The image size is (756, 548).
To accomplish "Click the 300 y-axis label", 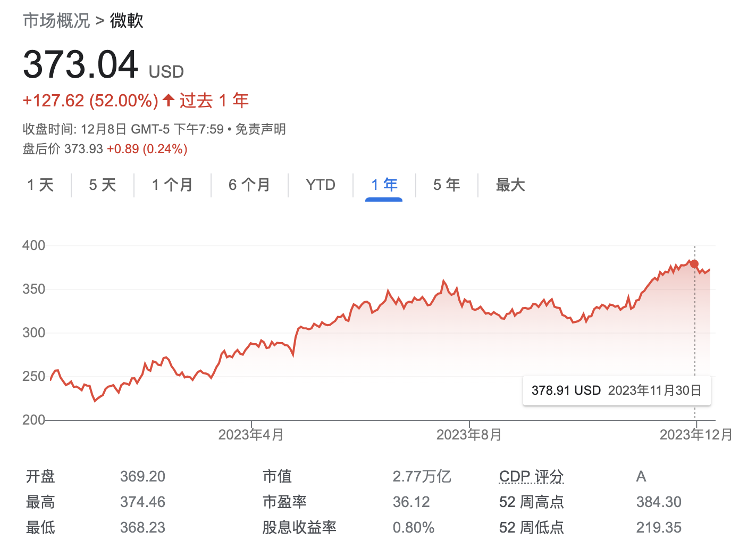I will tap(33, 333).
